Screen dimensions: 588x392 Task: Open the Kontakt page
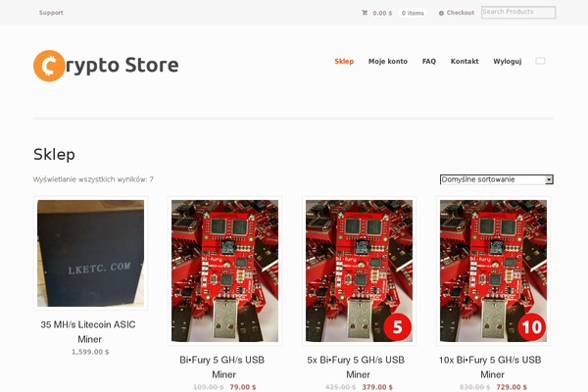pyautogui.click(x=465, y=61)
